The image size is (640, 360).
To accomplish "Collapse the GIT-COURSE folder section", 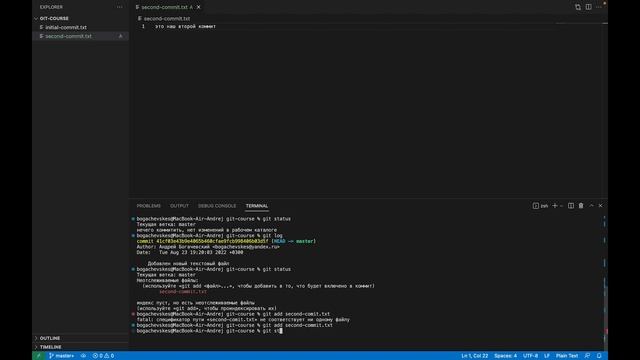I will pyautogui.click(x=54, y=18).
